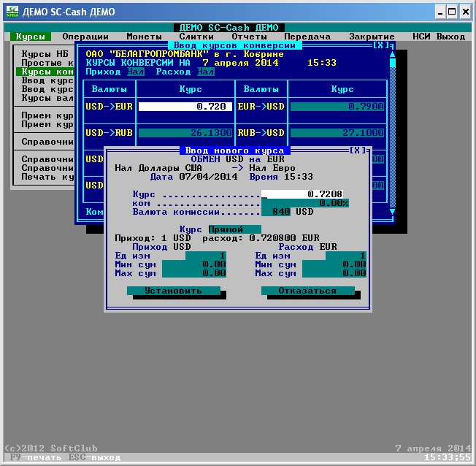Click the 'RUB->USD' currency pair label
The image size is (476, 466).
[261, 133]
